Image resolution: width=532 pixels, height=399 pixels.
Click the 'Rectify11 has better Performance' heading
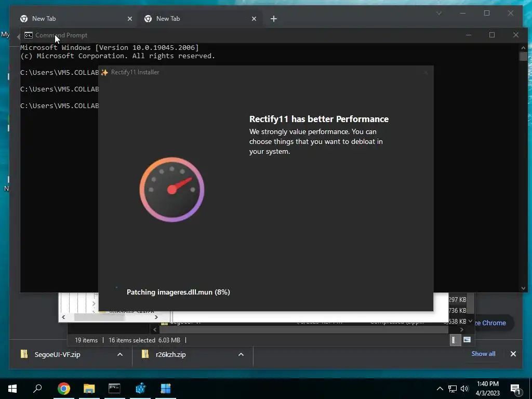point(319,119)
